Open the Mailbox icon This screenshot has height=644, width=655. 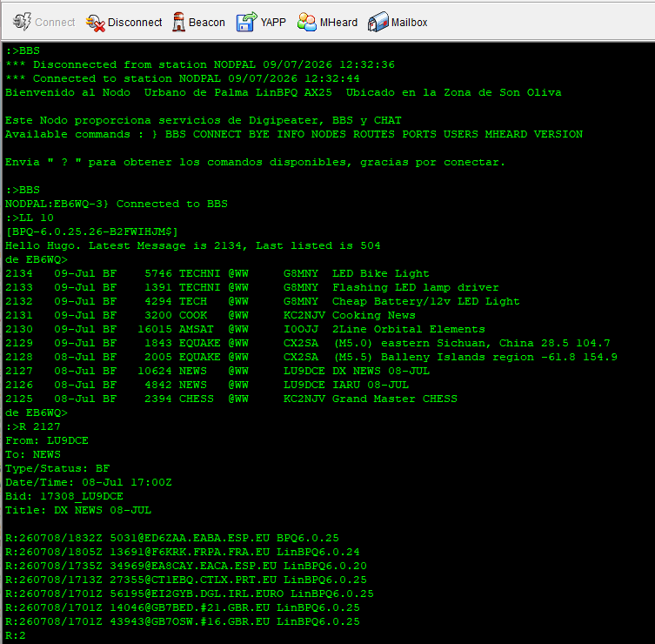click(378, 22)
